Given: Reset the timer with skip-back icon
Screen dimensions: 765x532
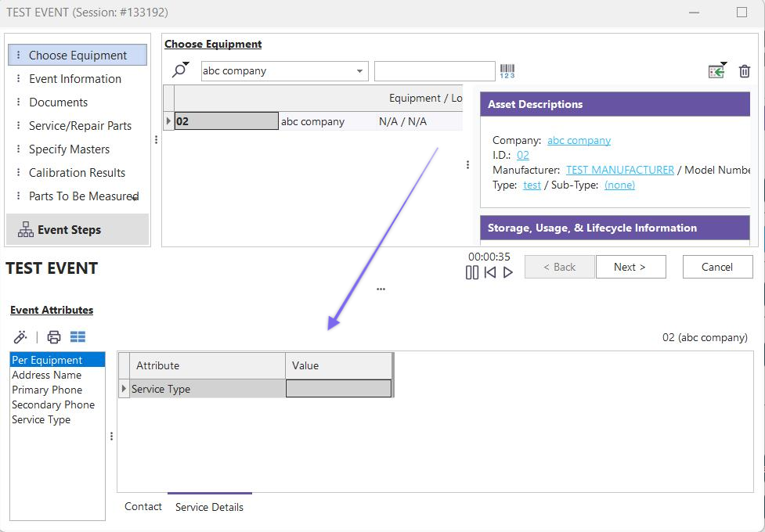Looking at the screenshot, I should [490, 272].
